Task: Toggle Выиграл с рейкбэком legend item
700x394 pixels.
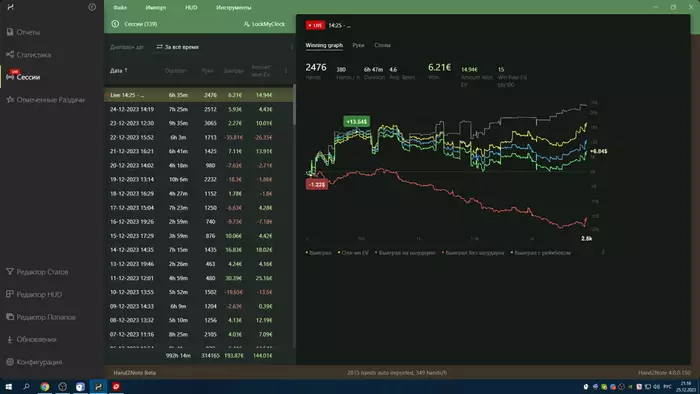Action: [x=541, y=253]
